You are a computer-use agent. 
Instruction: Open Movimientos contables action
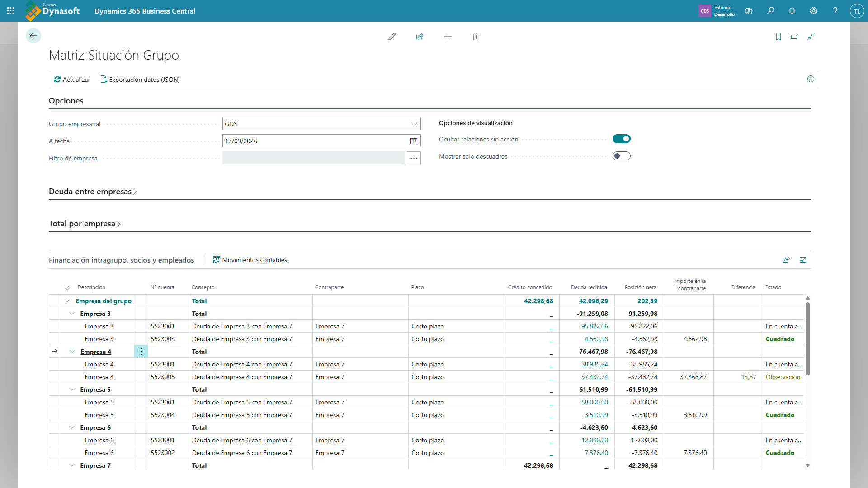(250, 260)
